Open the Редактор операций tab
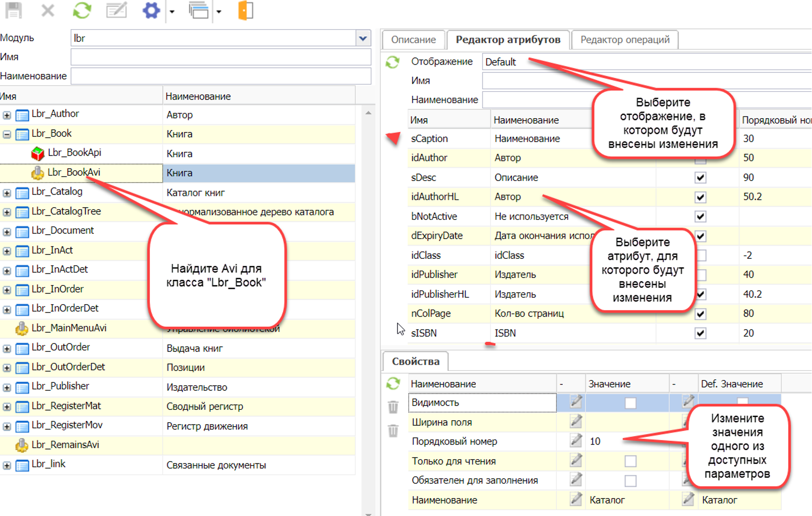 [x=625, y=40]
